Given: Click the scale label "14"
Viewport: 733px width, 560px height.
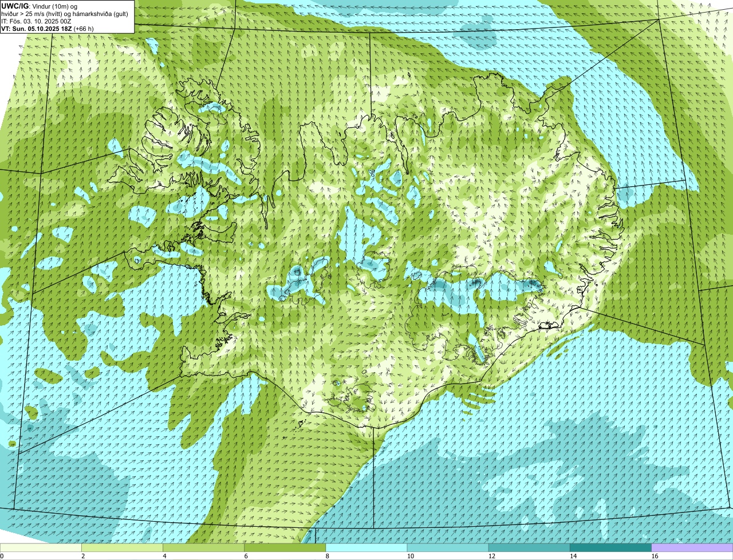Looking at the screenshot, I should (x=573, y=556).
